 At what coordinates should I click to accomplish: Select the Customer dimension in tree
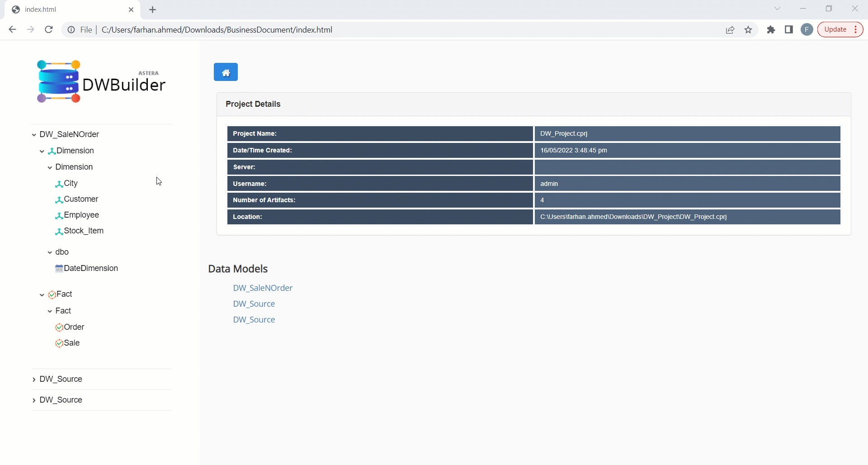[81, 199]
